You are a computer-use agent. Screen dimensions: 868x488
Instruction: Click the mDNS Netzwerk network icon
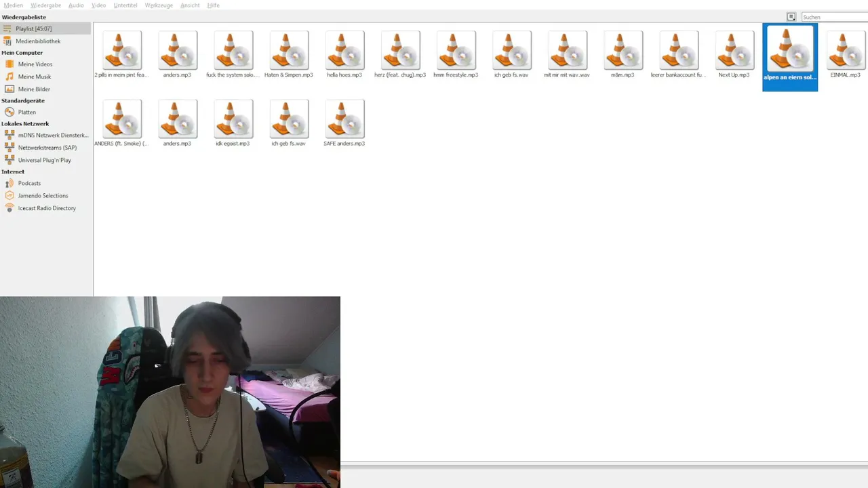9,136
